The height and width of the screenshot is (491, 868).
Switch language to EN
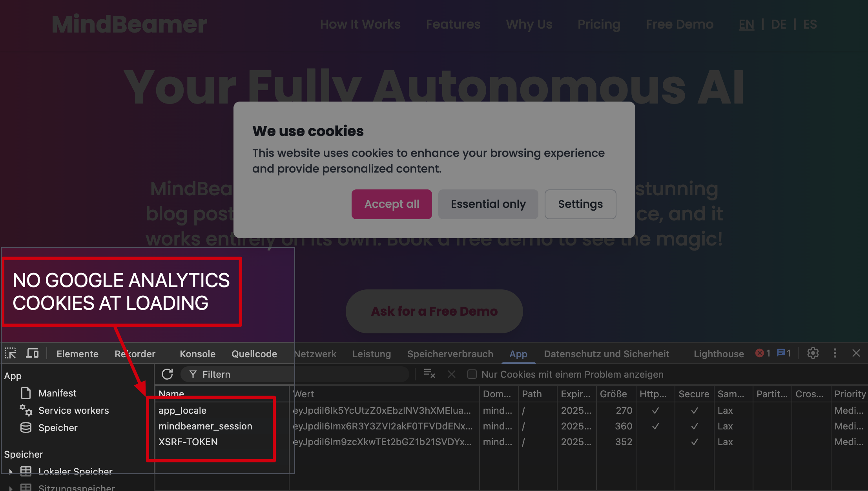(x=746, y=24)
